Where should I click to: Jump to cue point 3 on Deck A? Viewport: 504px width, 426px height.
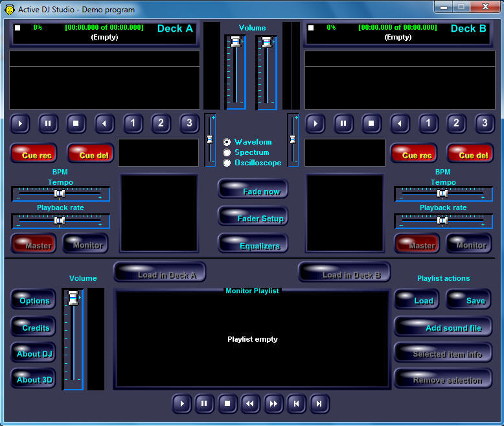tap(189, 124)
